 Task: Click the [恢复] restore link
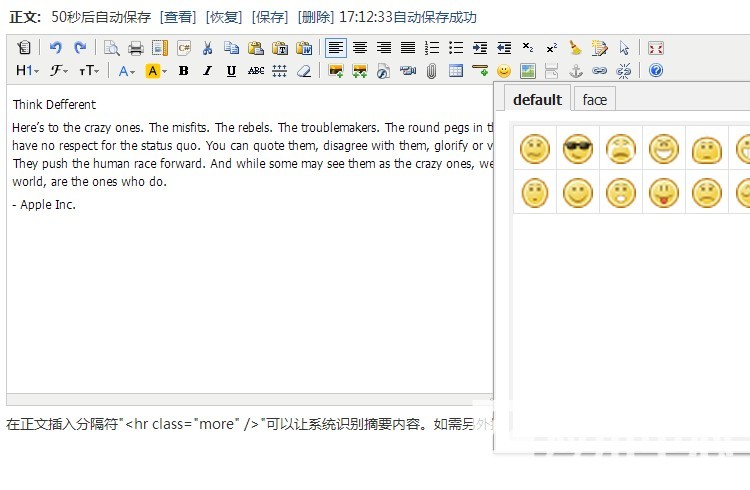coord(224,17)
